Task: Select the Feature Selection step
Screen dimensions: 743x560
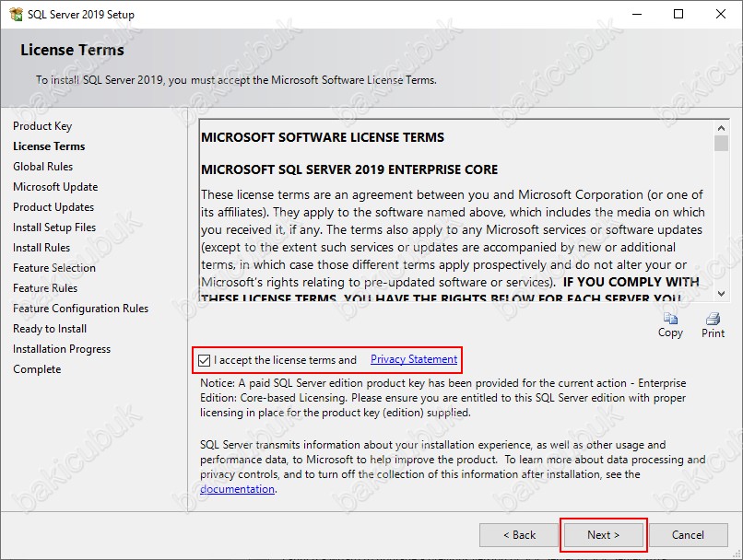Action: point(54,268)
